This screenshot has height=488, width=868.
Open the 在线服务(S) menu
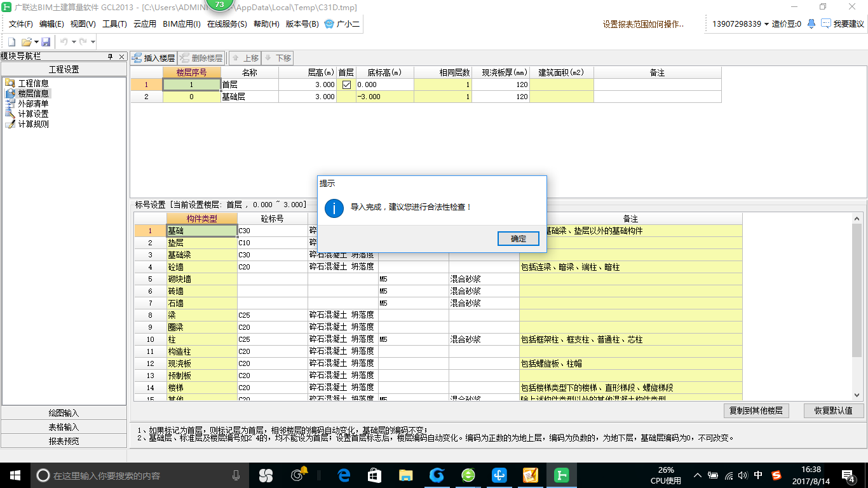227,24
